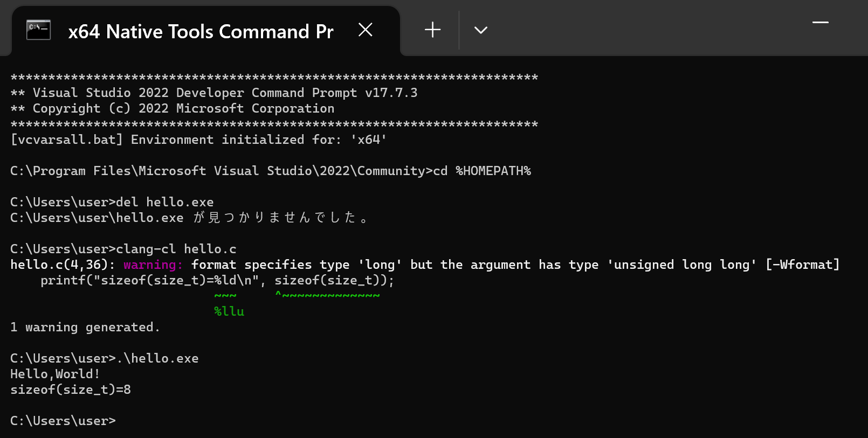Select the x64 Native Tools Command Prompt tab

click(201, 32)
